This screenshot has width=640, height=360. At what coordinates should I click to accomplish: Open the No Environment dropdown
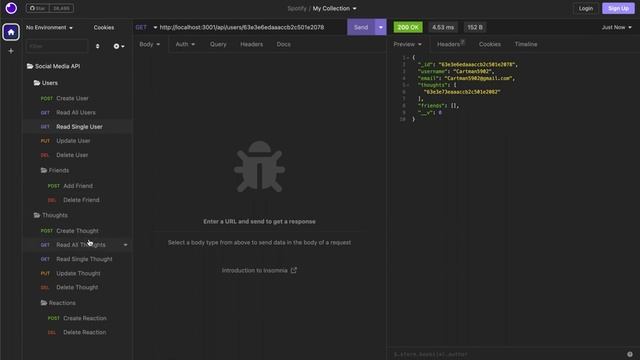(x=49, y=27)
